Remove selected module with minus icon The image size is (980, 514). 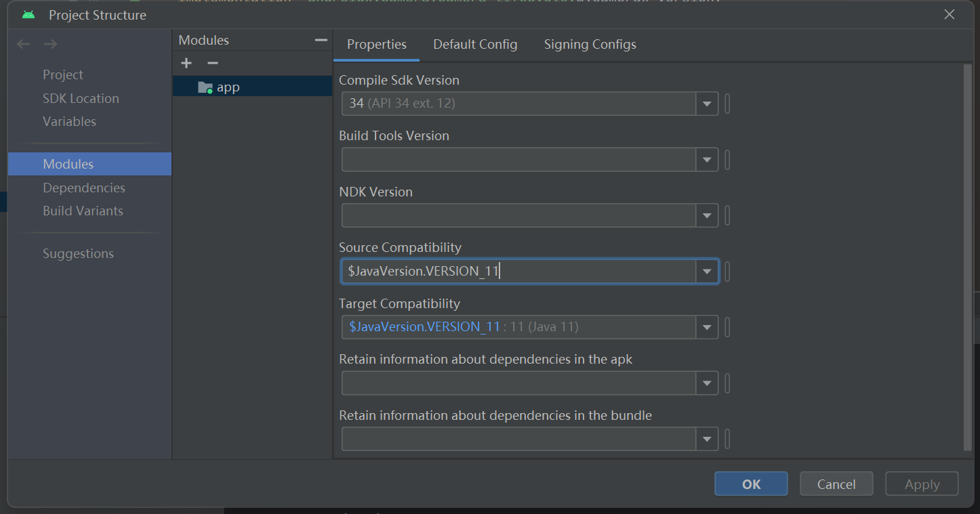coord(213,63)
